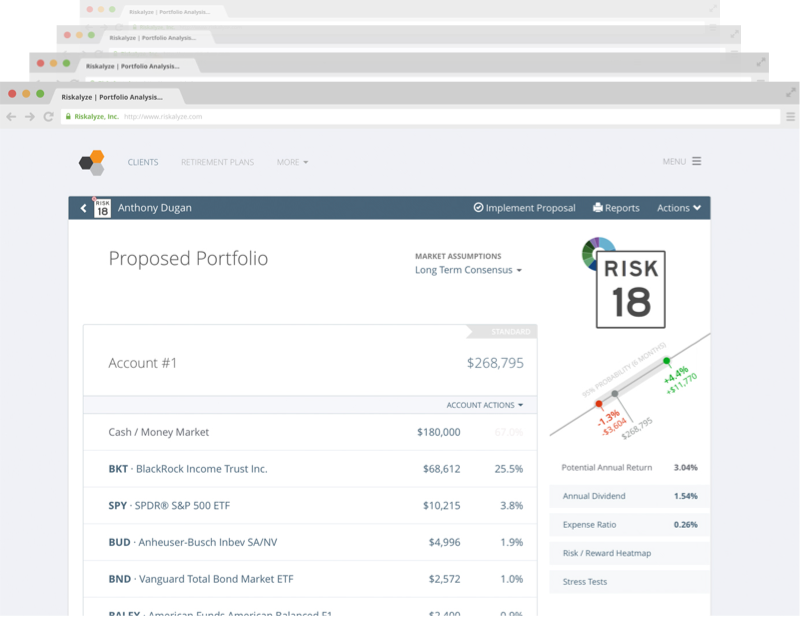The height and width of the screenshot is (617, 800).
Task: Click the 25.5% BKT allocation
Action: point(509,469)
